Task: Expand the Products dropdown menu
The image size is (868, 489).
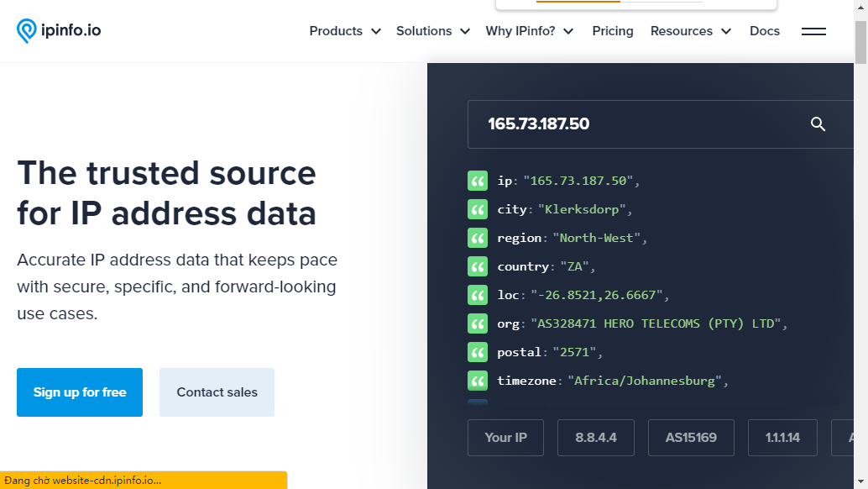Action: [x=345, y=31]
